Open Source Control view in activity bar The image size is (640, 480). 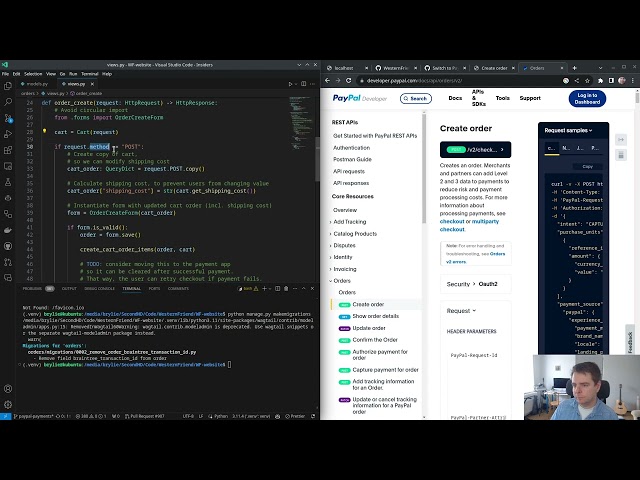8,118
